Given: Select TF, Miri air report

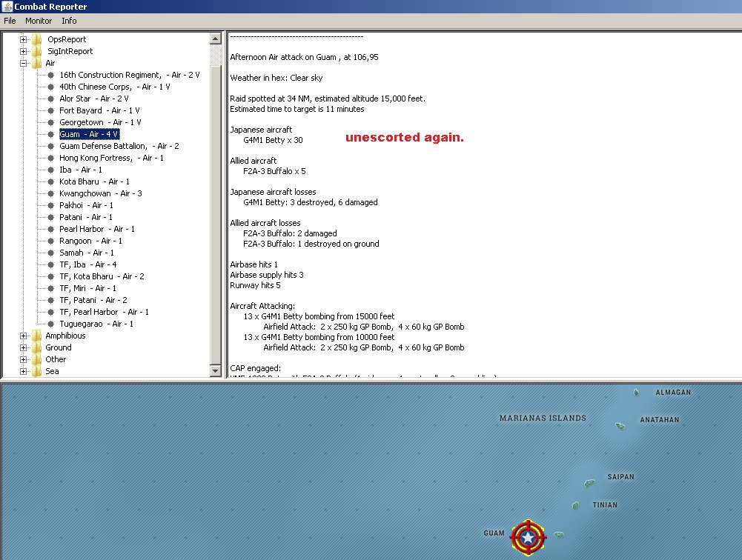Looking at the screenshot, I should [87, 288].
